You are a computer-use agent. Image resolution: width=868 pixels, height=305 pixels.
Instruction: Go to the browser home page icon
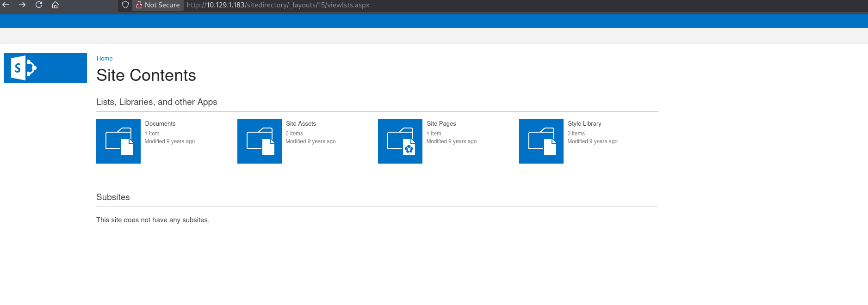pyautogui.click(x=55, y=5)
